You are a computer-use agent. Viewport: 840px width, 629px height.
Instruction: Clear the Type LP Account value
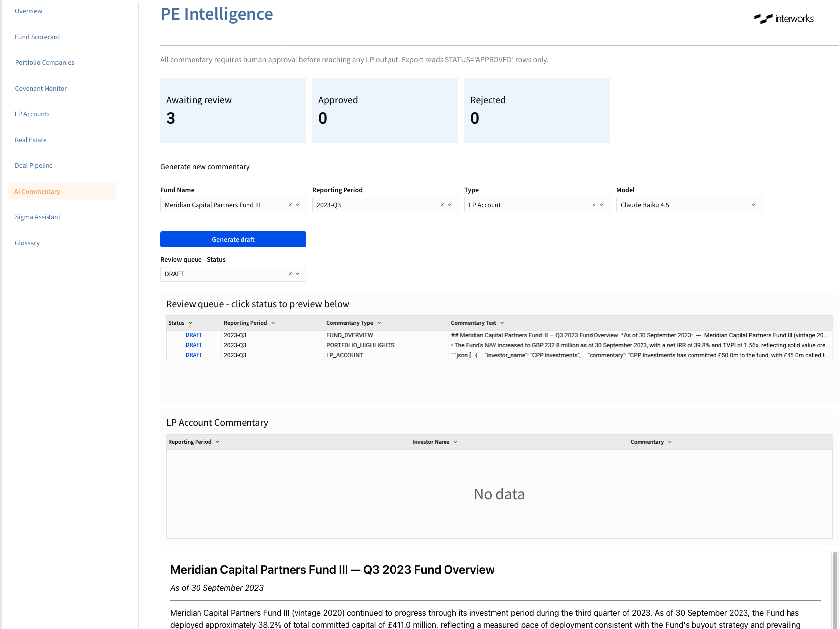[594, 205]
